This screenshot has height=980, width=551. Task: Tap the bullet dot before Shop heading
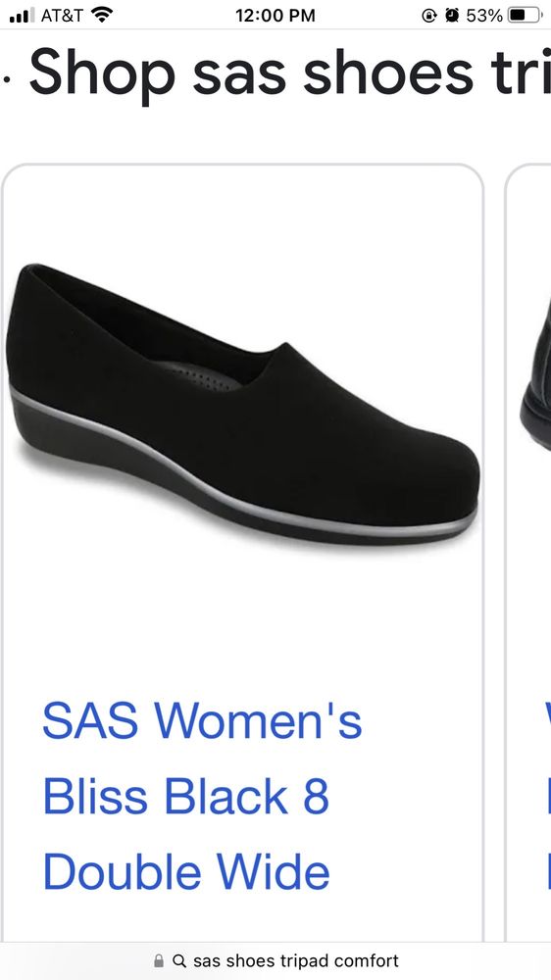tap(6, 80)
